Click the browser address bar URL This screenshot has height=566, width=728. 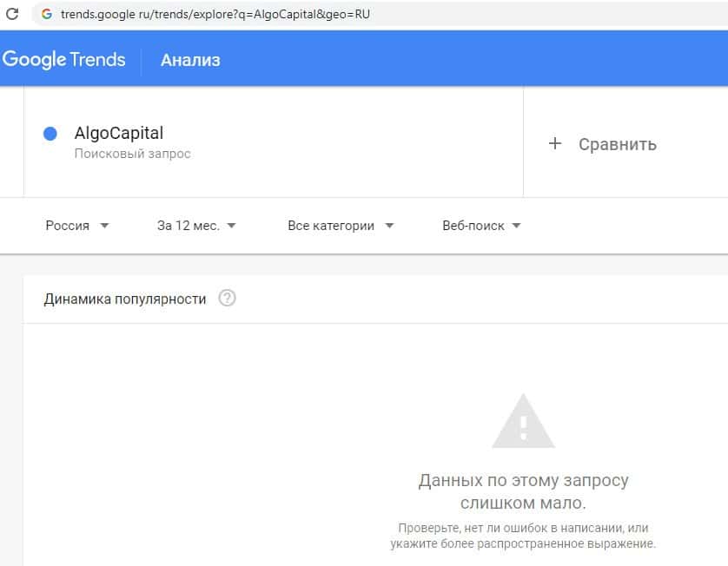click(215, 14)
